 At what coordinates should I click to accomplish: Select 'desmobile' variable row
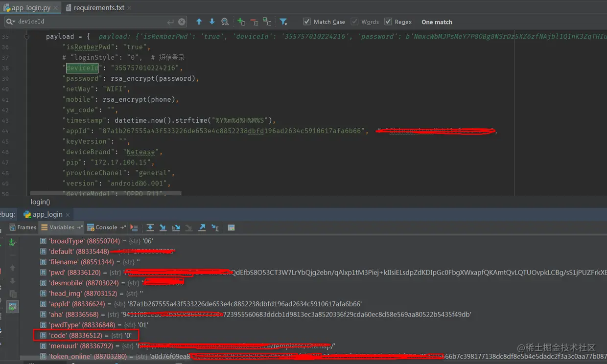pyautogui.click(x=112, y=283)
